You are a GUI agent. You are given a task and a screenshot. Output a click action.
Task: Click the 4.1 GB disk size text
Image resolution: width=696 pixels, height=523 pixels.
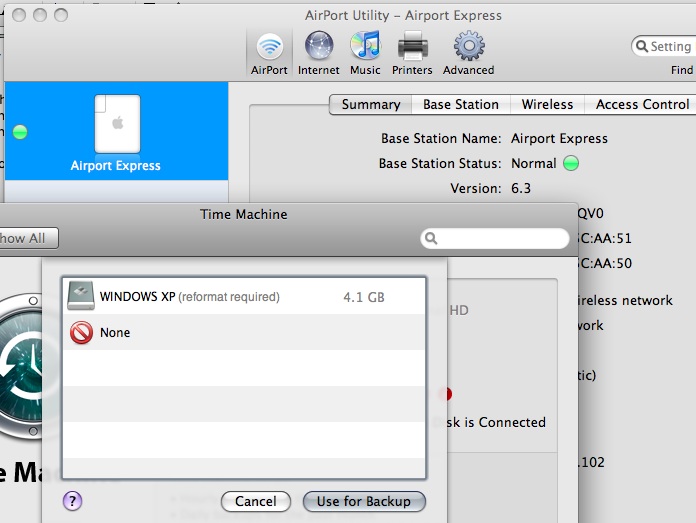click(364, 297)
